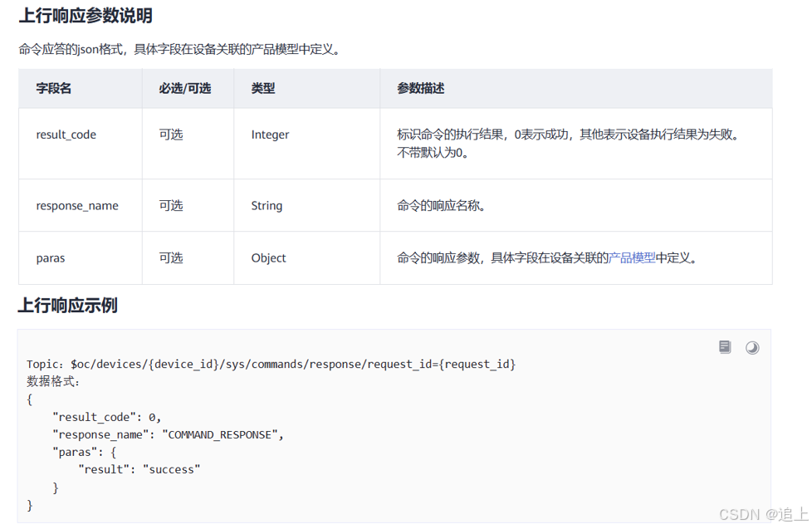Click the "paras": { code line
This screenshot has width=812, height=529.
pyautogui.click(x=85, y=452)
